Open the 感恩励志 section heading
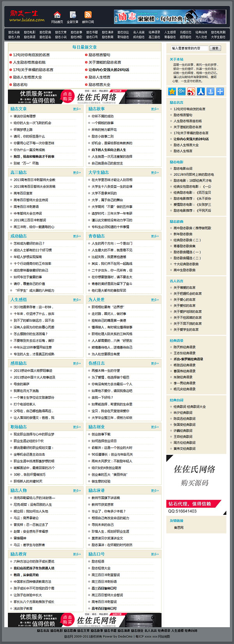The width and height of the screenshot is (234, 644). (19, 363)
